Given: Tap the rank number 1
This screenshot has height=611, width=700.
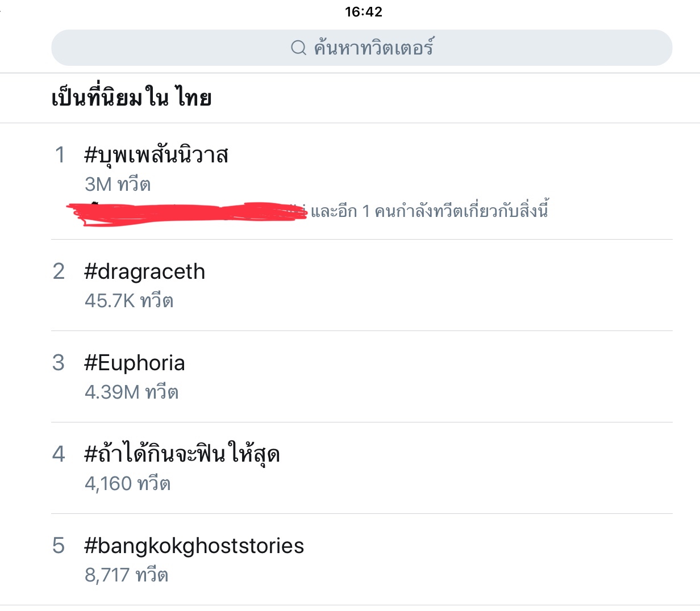Looking at the screenshot, I should pos(60,155).
